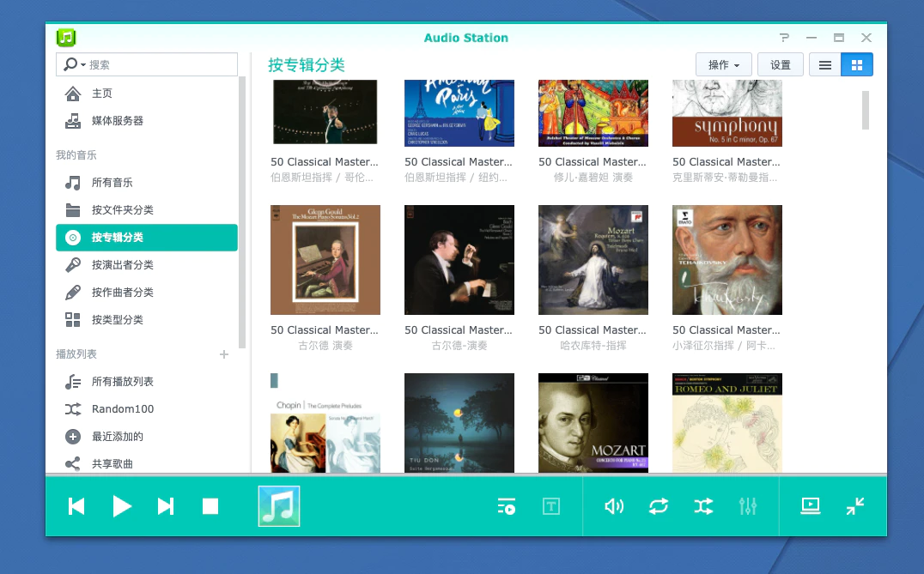Skip to the previous track
Screen dimensions: 924x574
point(76,506)
